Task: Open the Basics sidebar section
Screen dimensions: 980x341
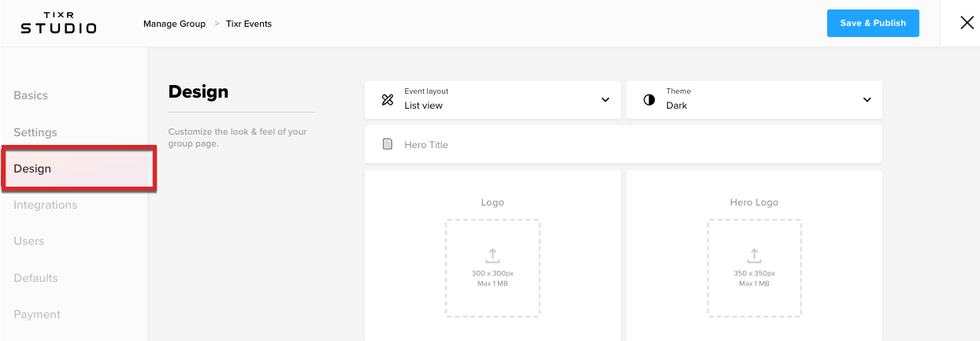Action: click(31, 95)
